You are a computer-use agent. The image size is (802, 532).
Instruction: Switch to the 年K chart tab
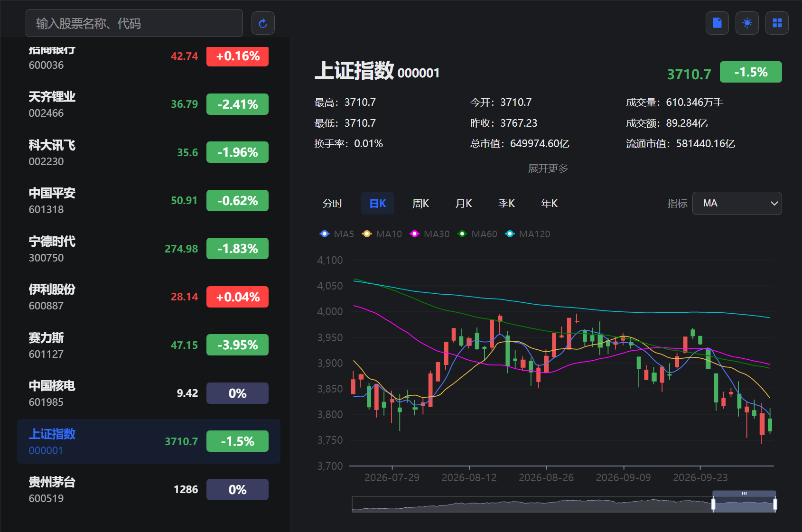click(549, 204)
